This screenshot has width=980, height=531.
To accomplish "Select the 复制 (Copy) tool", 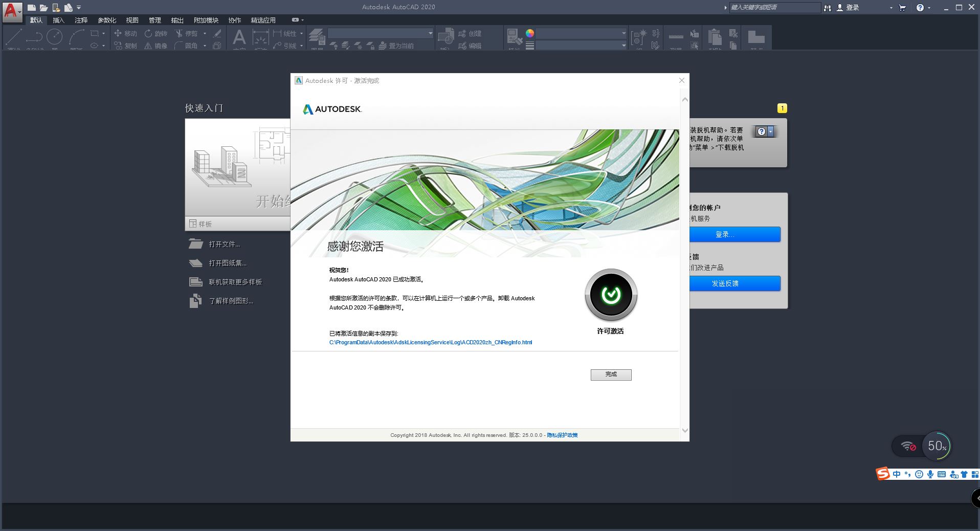I will pos(125,46).
